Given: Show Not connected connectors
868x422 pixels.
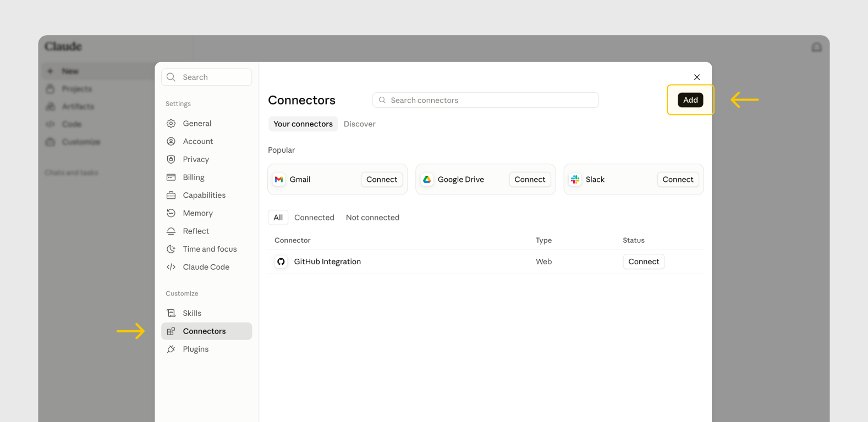Looking at the screenshot, I should click(x=372, y=218).
